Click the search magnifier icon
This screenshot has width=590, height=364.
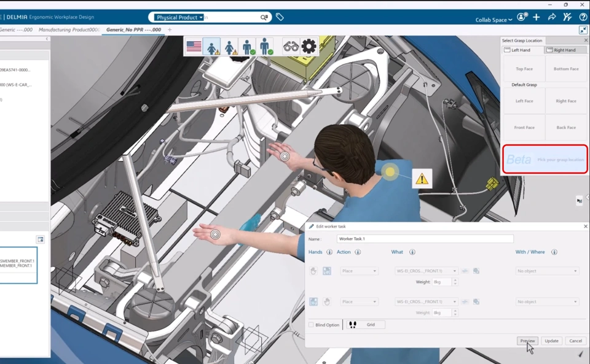pos(264,17)
